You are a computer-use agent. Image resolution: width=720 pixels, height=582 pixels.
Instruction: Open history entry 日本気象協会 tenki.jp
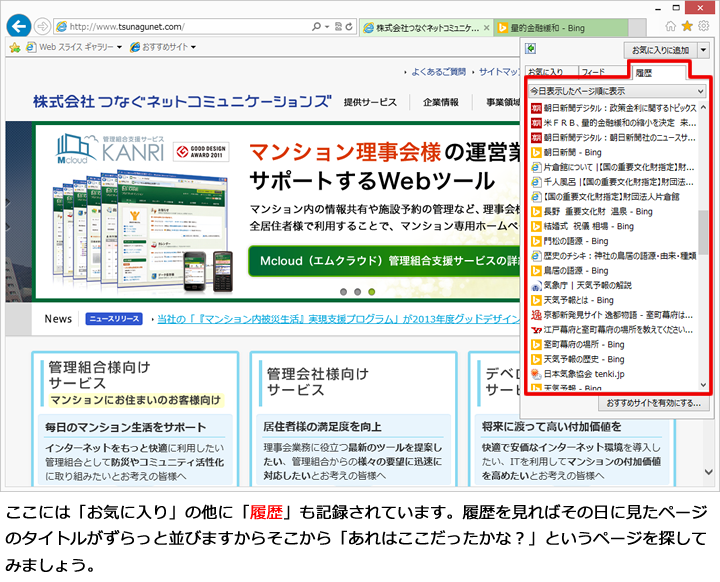click(x=578, y=374)
